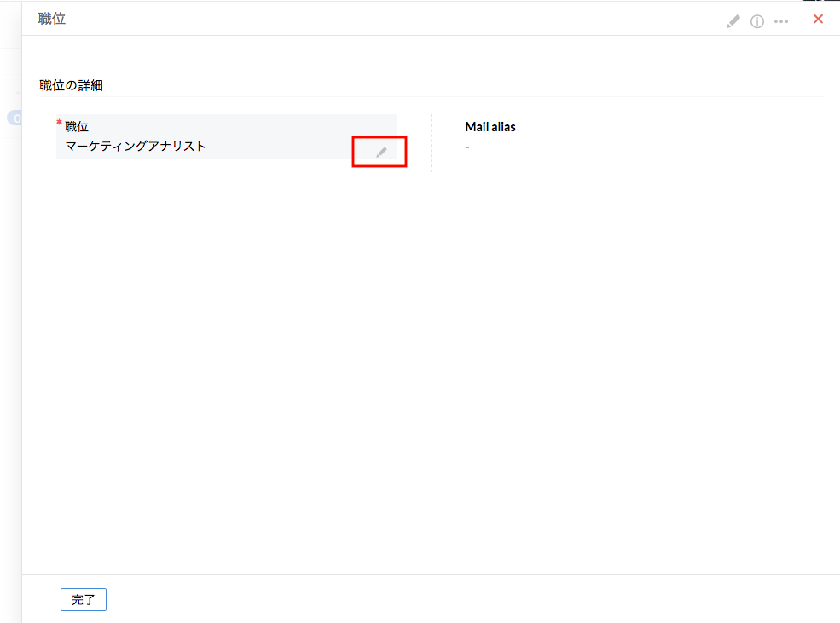Click the Mail alias label
This screenshot has height=623, width=840.
(x=490, y=127)
